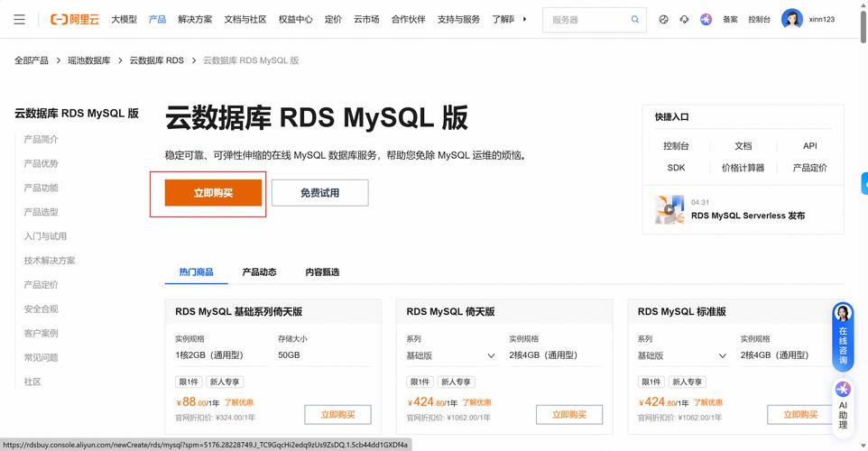Open the 大模型 menu
The height and width of the screenshot is (451, 868).
[124, 19]
